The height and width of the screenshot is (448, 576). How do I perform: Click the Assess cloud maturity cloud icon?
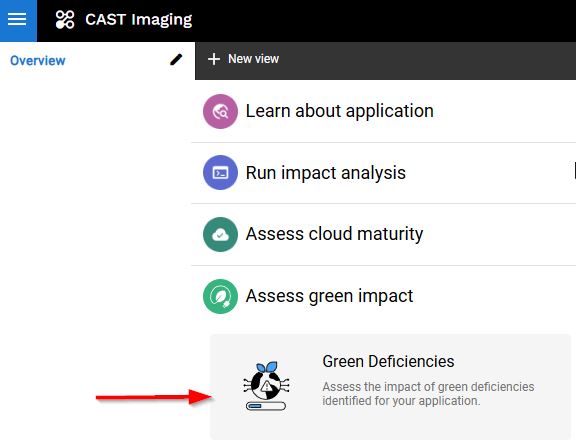[220, 234]
